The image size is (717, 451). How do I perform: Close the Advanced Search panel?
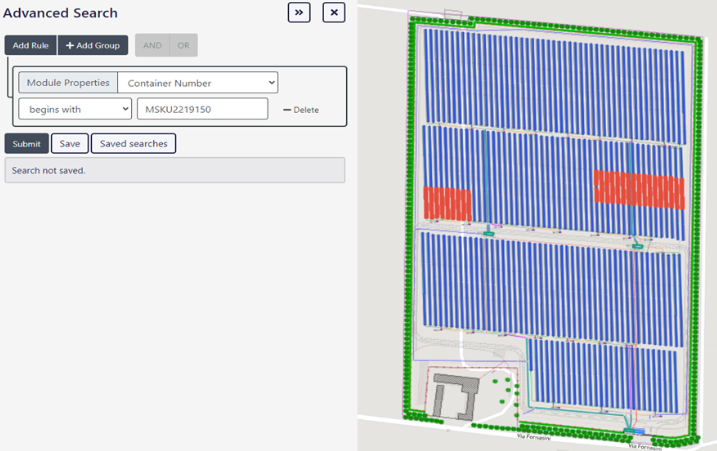point(334,13)
